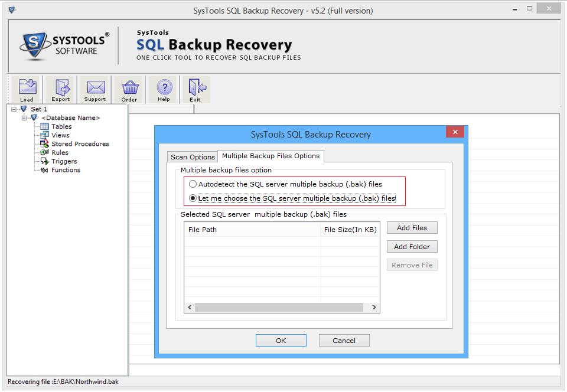Click the File Path column header
Screen dimensions: 567x392
252,230
